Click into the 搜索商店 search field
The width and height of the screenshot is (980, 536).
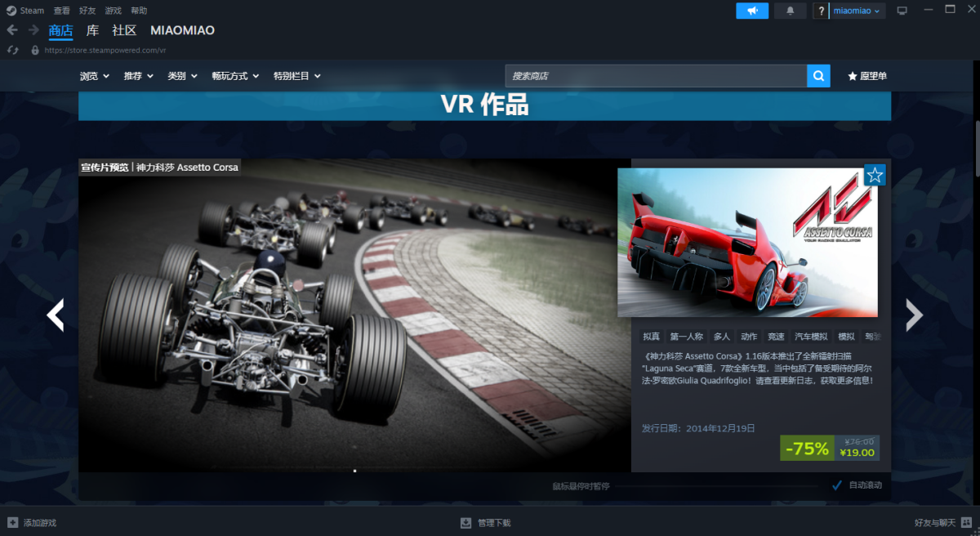tap(656, 76)
